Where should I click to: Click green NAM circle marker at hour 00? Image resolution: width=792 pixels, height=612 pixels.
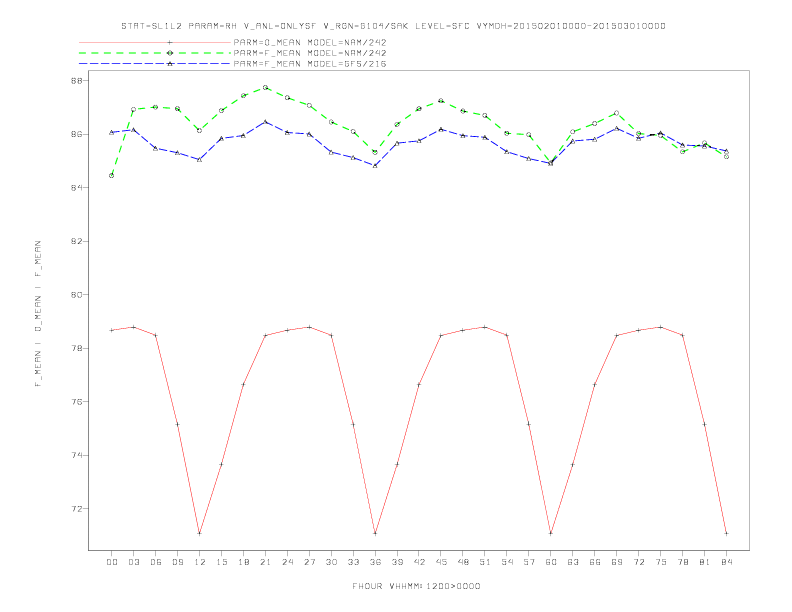[112, 176]
